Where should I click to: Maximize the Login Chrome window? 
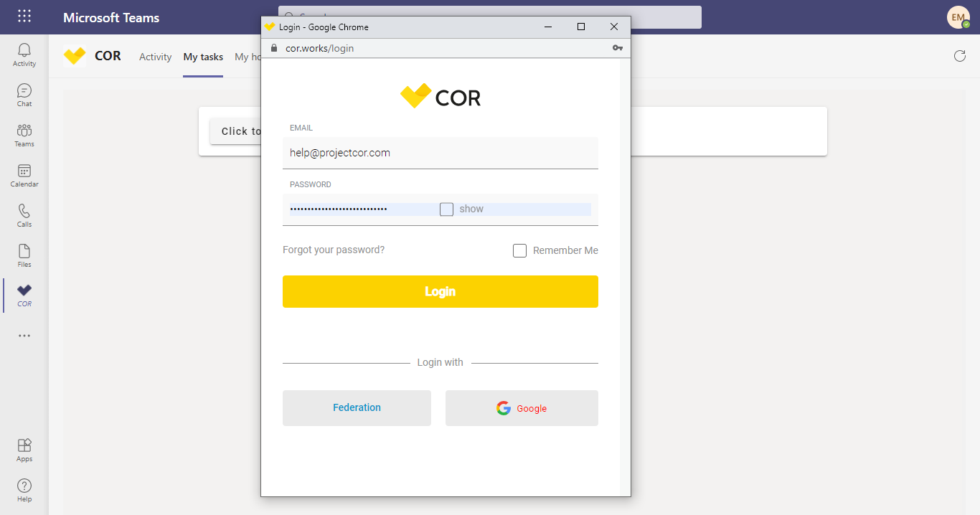tap(581, 27)
